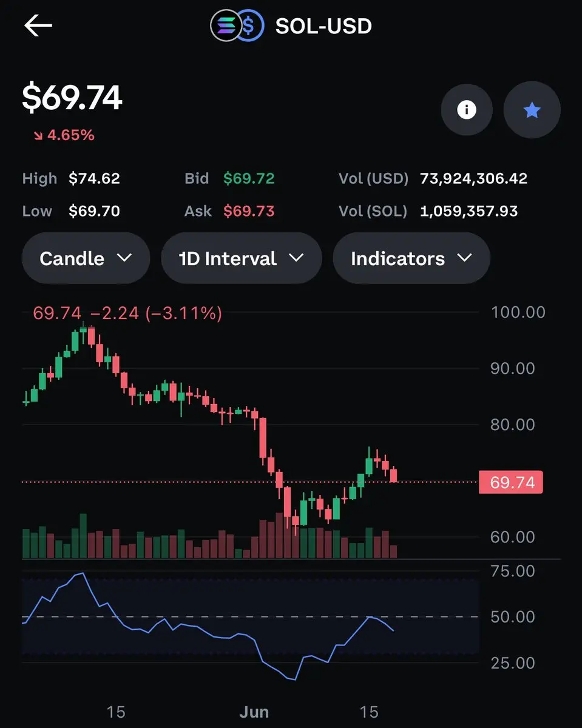582x728 pixels.
Task: Tap the Ask price $69.73
Action: pos(249,211)
